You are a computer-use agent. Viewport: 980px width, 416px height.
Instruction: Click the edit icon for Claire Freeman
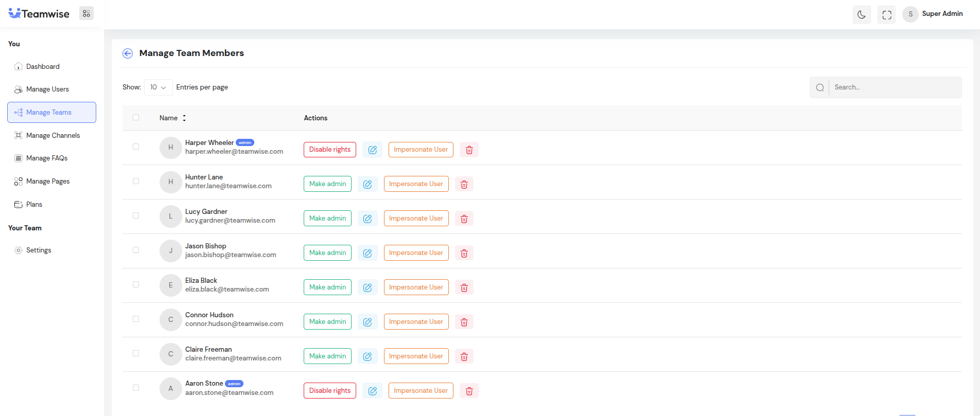point(367,356)
